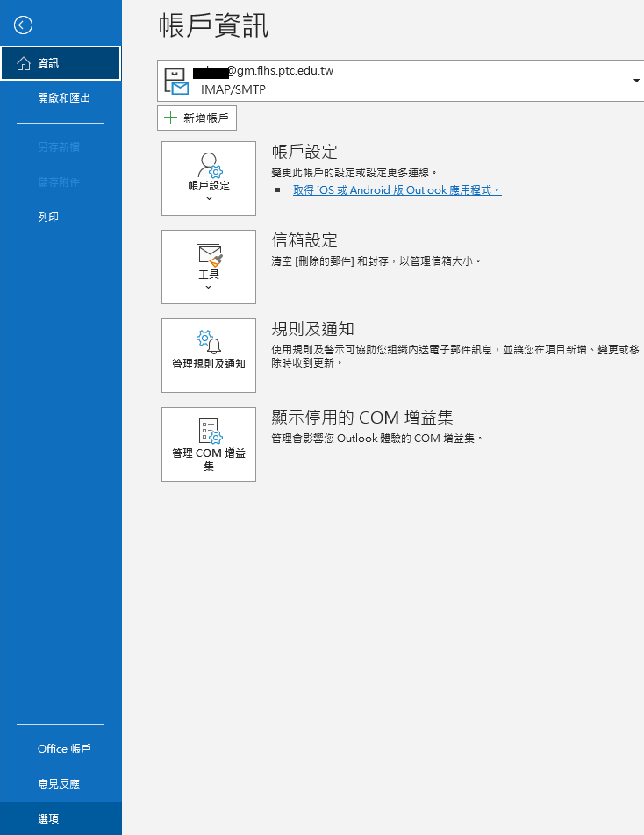Expand the account selector dropdown arrow
Viewport: 644px width, 835px height.
click(636, 81)
